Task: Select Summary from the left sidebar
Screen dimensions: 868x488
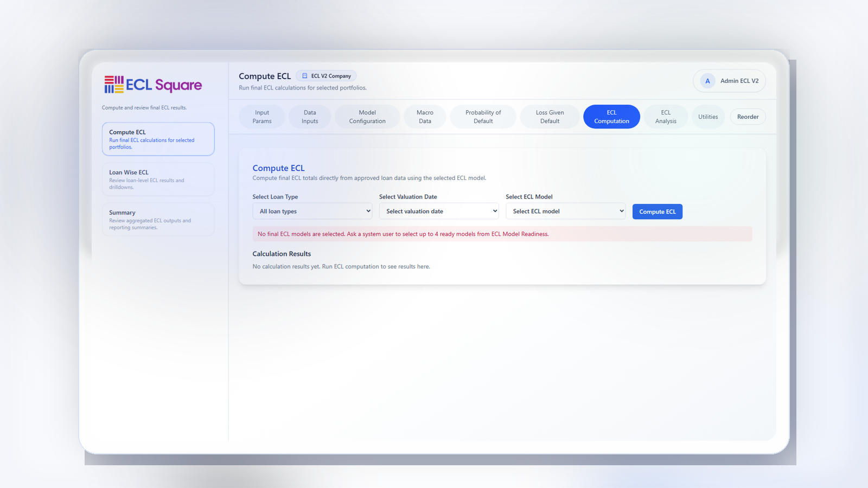Action: (158, 219)
